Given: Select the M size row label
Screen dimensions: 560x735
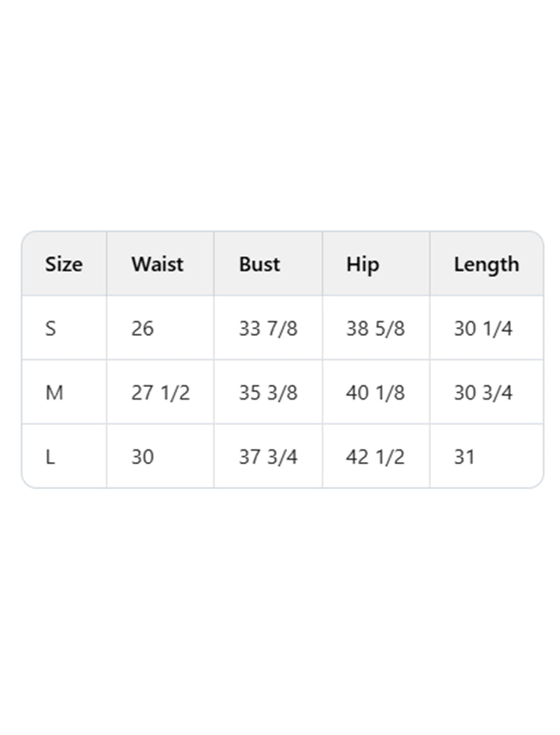Looking at the screenshot, I should 55,393.
